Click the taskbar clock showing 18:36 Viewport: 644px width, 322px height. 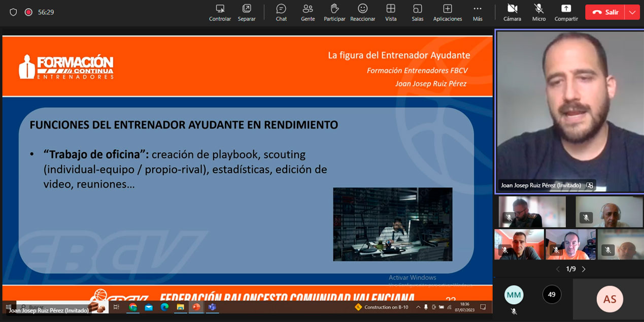pos(464,307)
